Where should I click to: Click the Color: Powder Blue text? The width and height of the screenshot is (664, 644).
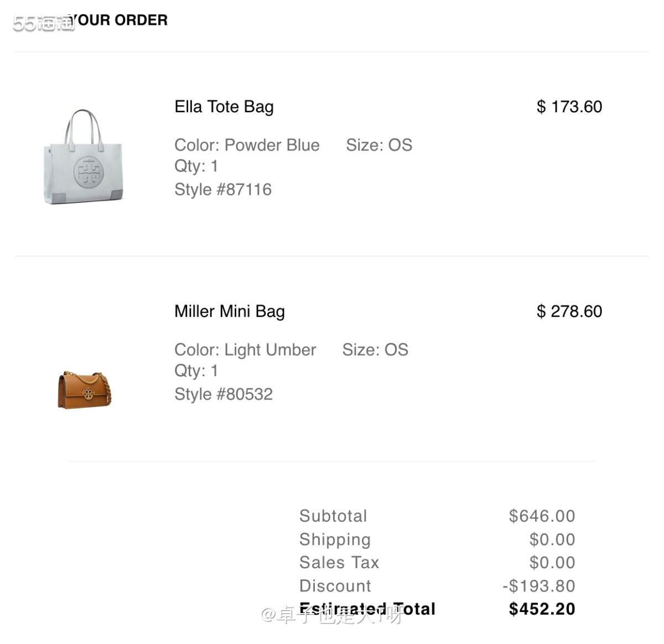coord(247,145)
